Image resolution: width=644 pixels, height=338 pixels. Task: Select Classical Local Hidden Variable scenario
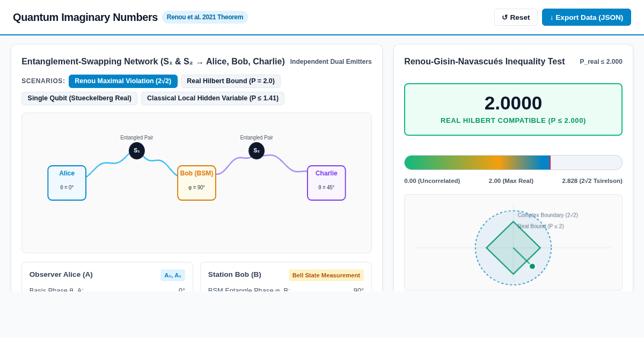(213, 99)
